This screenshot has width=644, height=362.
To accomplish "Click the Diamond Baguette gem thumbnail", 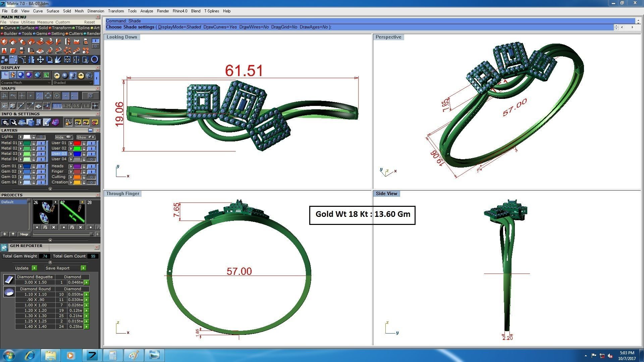I will 9,280.
